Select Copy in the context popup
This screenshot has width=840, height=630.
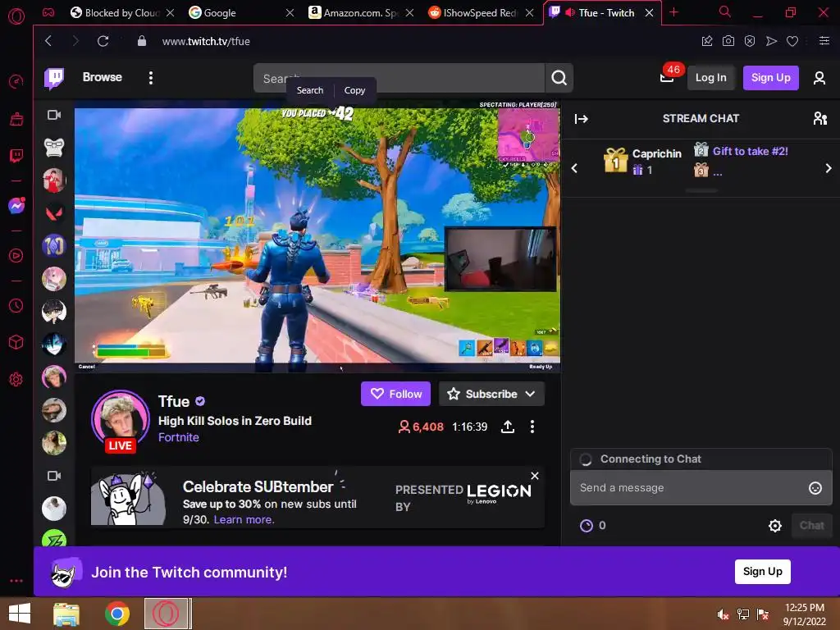pyautogui.click(x=354, y=90)
